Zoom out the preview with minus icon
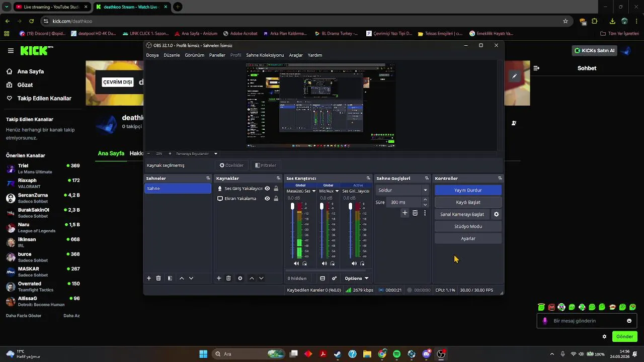 148,153
